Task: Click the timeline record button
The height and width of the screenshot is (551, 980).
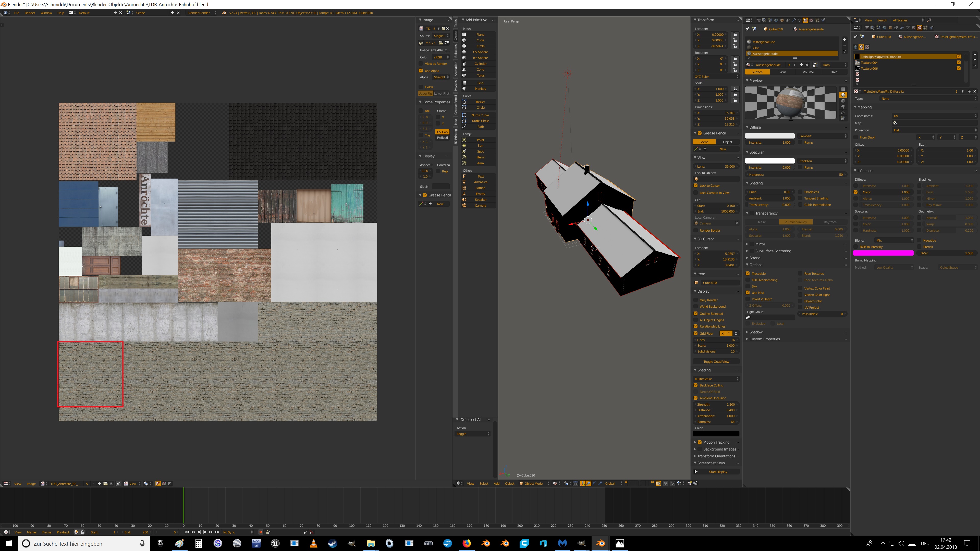Action: [x=261, y=532]
